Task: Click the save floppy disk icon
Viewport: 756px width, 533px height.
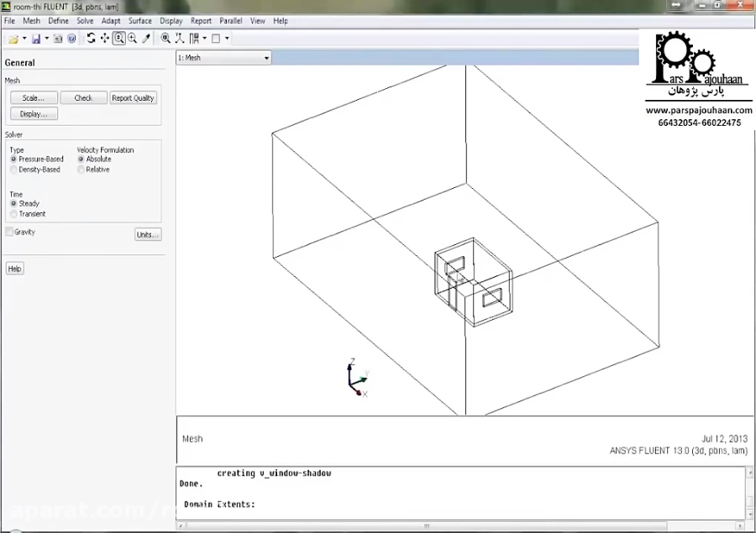Action: [36, 39]
